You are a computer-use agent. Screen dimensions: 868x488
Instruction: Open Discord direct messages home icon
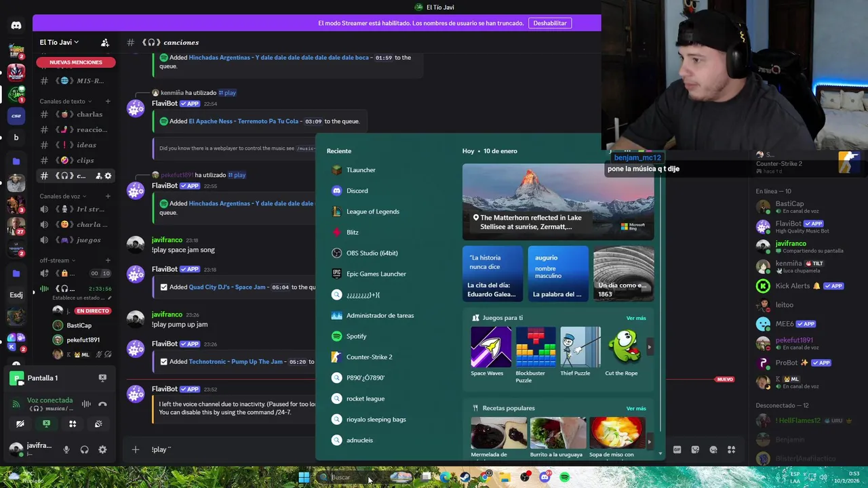16,26
